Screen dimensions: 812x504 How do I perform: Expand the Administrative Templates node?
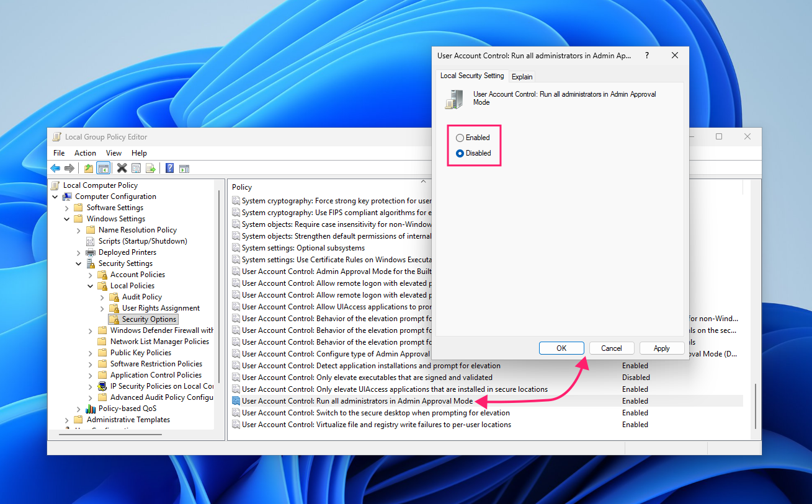tap(67, 420)
